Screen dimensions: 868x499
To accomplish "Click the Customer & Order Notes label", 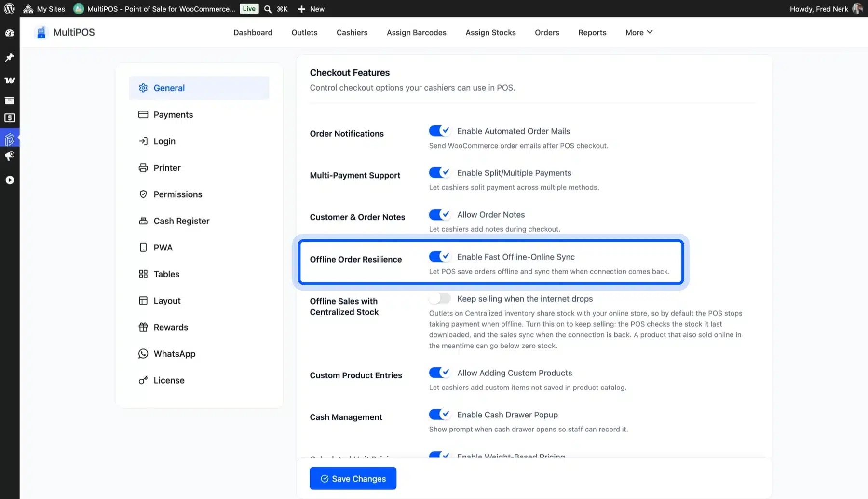I will click(357, 217).
